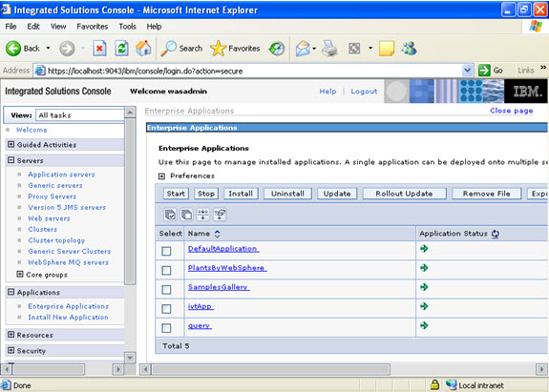Open Favorites star in the toolbar
This screenshot has height=392, width=549.
(218, 49)
